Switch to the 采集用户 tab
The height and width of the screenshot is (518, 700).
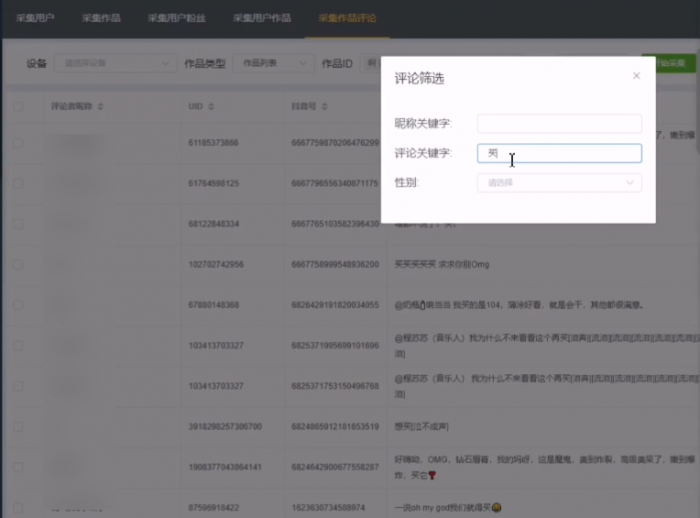pos(35,18)
